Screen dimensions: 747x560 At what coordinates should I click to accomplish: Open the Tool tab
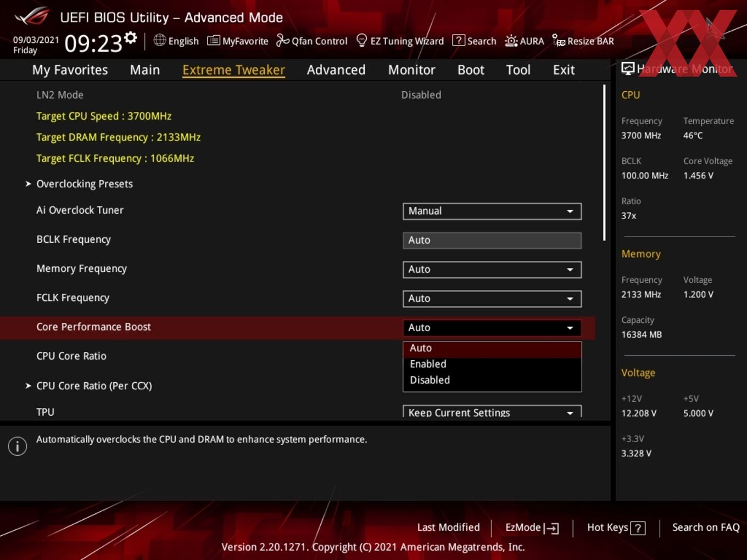point(518,70)
